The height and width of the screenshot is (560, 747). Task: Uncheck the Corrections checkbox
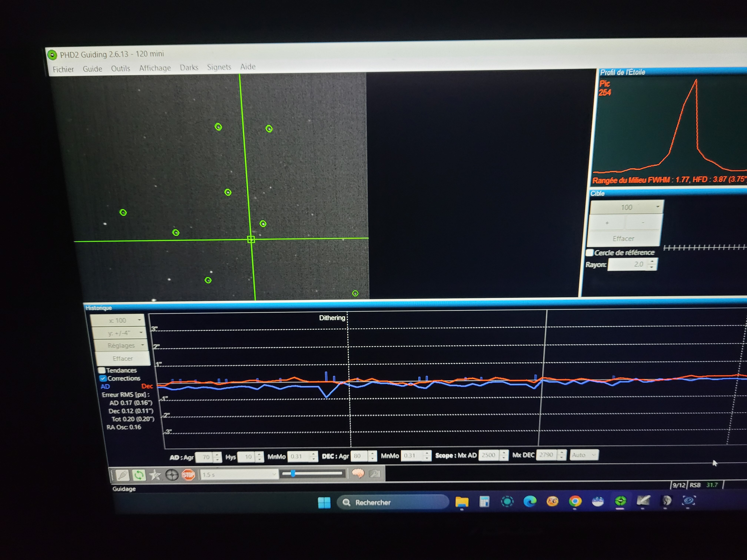click(x=103, y=378)
